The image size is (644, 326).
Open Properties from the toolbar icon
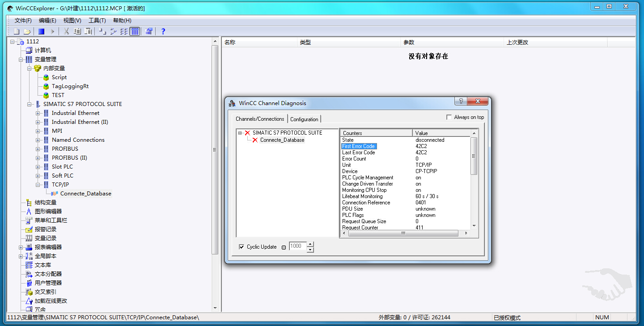pyautogui.click(x=149, y=31)
